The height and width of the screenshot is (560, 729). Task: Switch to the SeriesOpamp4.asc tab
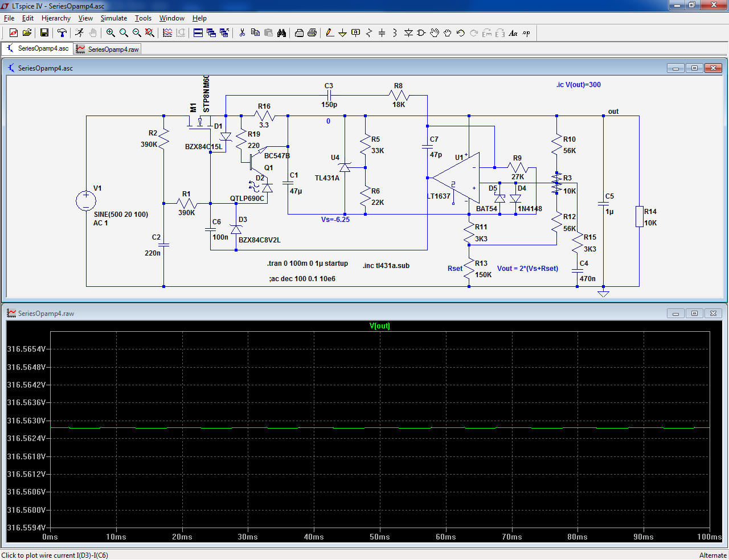[38, 49]
